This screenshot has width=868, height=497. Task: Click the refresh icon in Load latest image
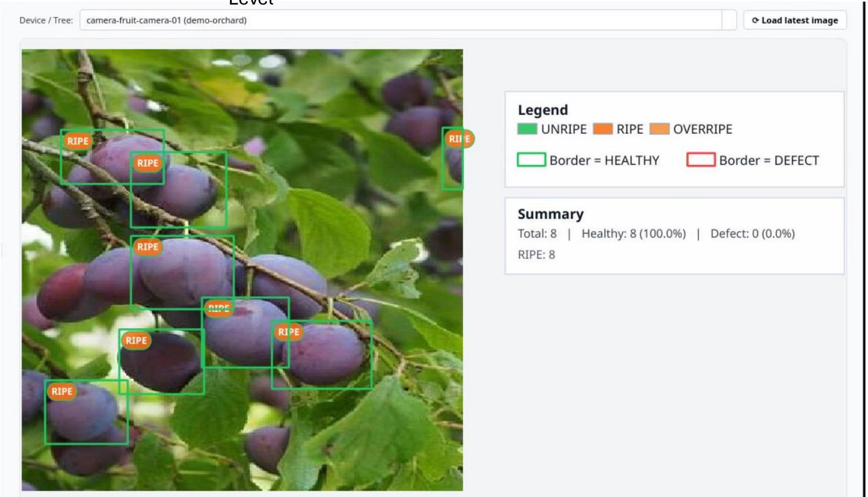[755, 20]
